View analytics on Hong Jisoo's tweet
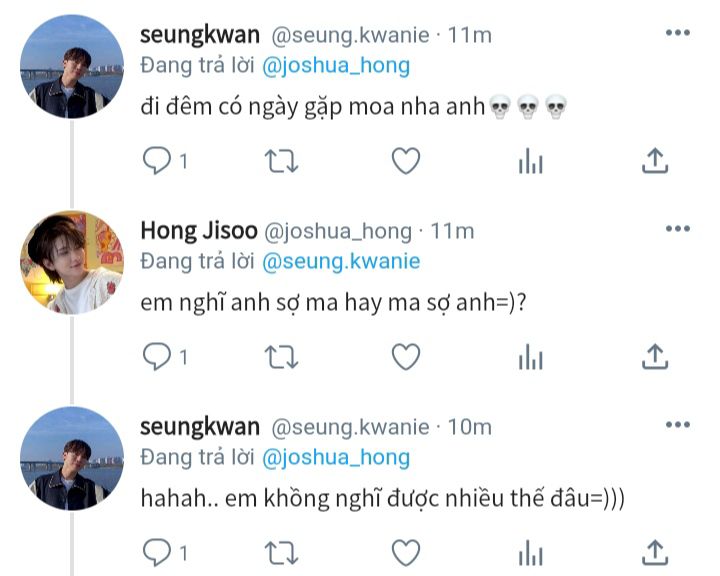The height and width of the screenshot is (576, 720). (531, 357)
